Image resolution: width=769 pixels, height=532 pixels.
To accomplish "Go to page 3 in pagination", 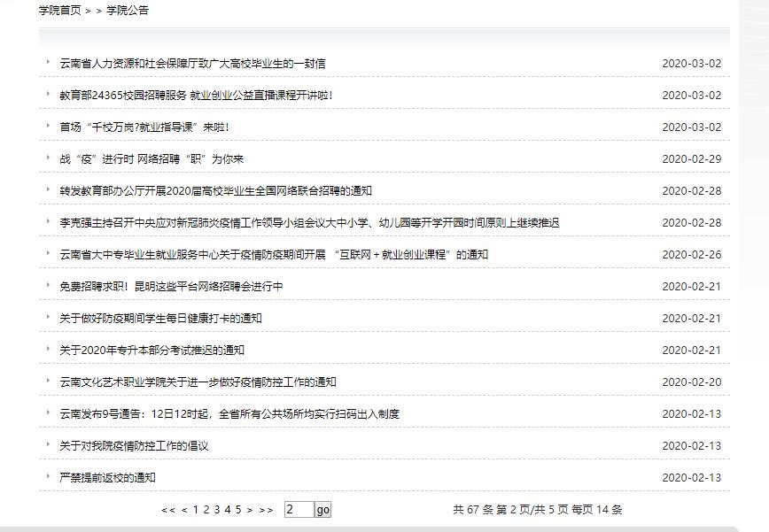I will point(217,510).
